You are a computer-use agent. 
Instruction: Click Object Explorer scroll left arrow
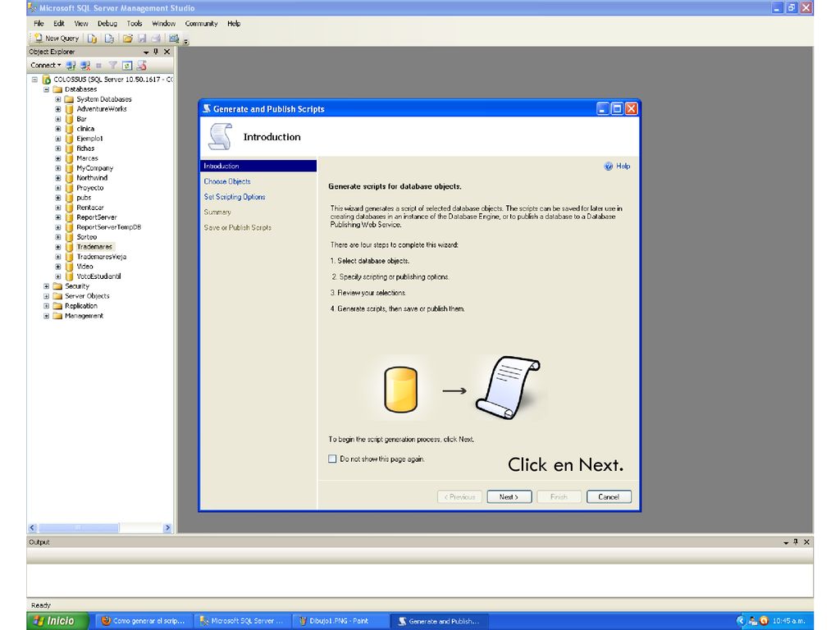point(33,527)
